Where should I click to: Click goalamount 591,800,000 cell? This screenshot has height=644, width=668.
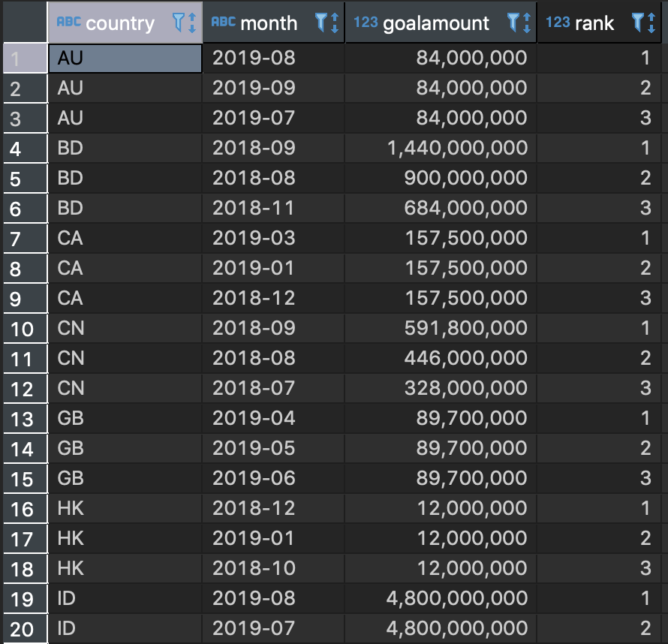[x=441, y=329]
